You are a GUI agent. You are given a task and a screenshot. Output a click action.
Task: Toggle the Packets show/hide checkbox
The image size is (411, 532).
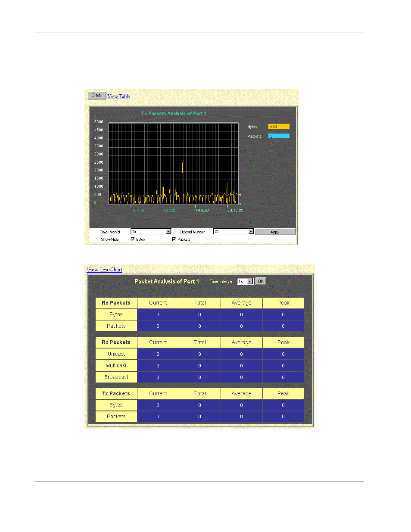pyautogui.click(x=174, y=239)
